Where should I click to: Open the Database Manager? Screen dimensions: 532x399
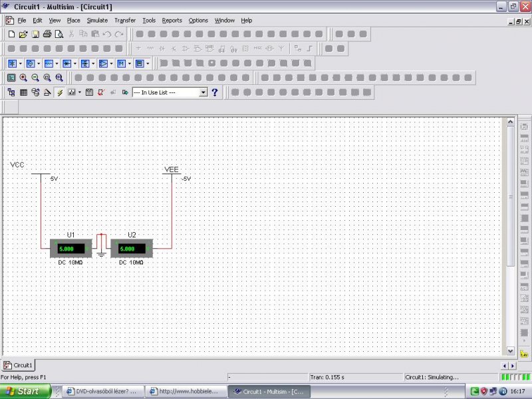coord(35,92)
